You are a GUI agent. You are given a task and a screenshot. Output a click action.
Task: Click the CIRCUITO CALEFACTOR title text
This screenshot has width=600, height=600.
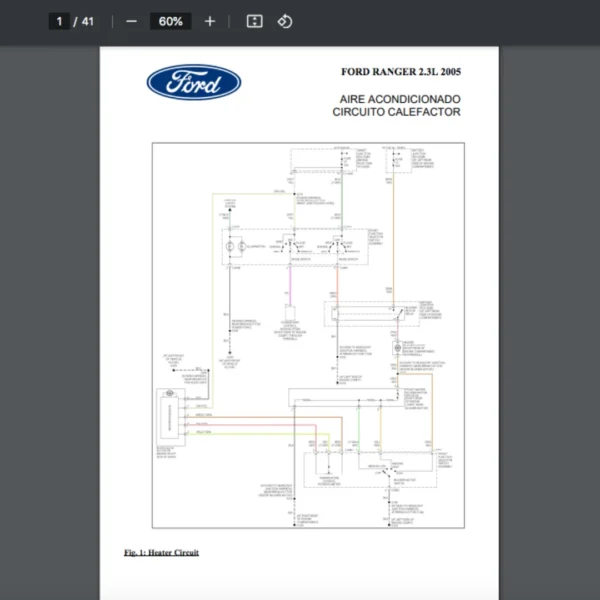(x=396, y=112)
